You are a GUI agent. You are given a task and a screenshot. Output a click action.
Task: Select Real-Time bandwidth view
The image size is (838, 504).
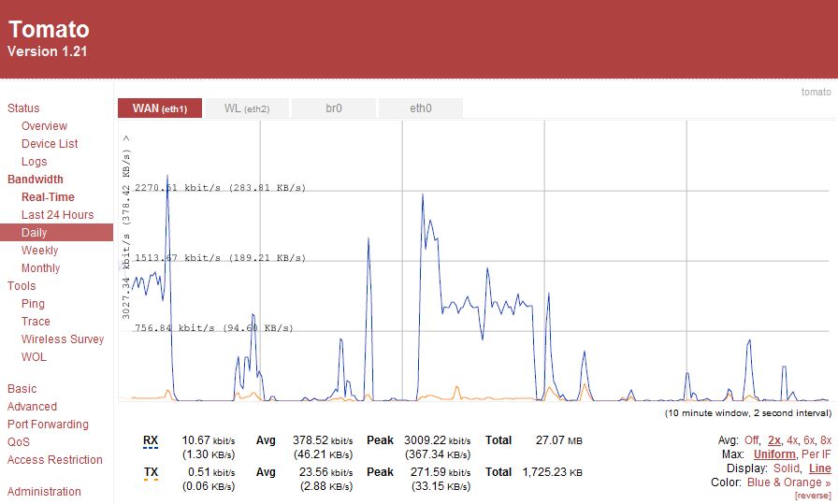[48, 196]
